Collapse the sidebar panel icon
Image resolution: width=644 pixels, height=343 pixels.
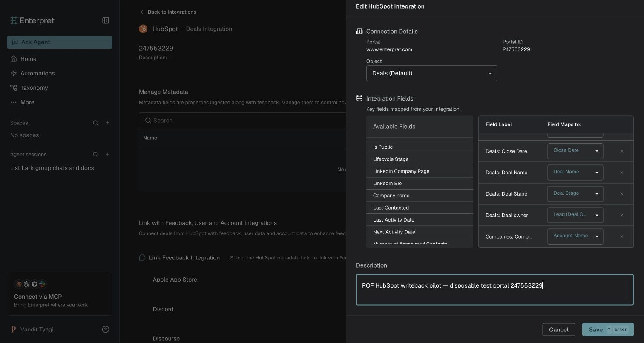point(106,20)
